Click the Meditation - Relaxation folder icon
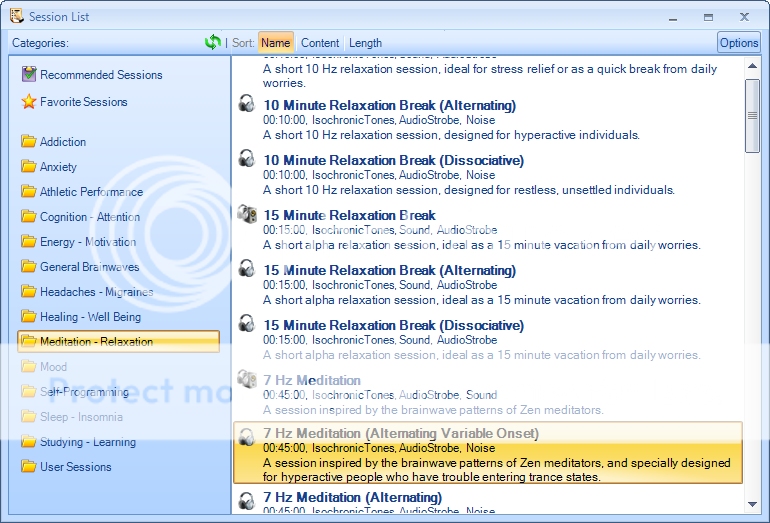The width and height of the screenshot is (770, 523). [x=29, y=341]
